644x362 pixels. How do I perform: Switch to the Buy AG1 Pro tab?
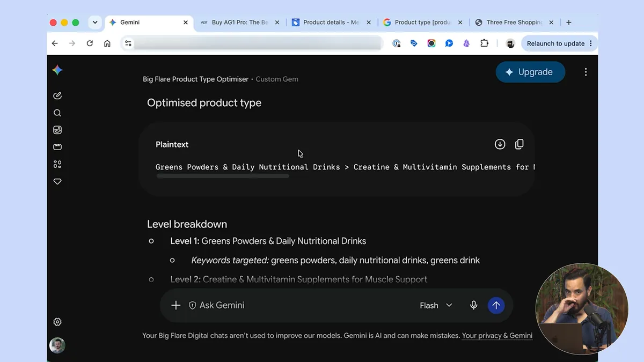click(239, 23)
